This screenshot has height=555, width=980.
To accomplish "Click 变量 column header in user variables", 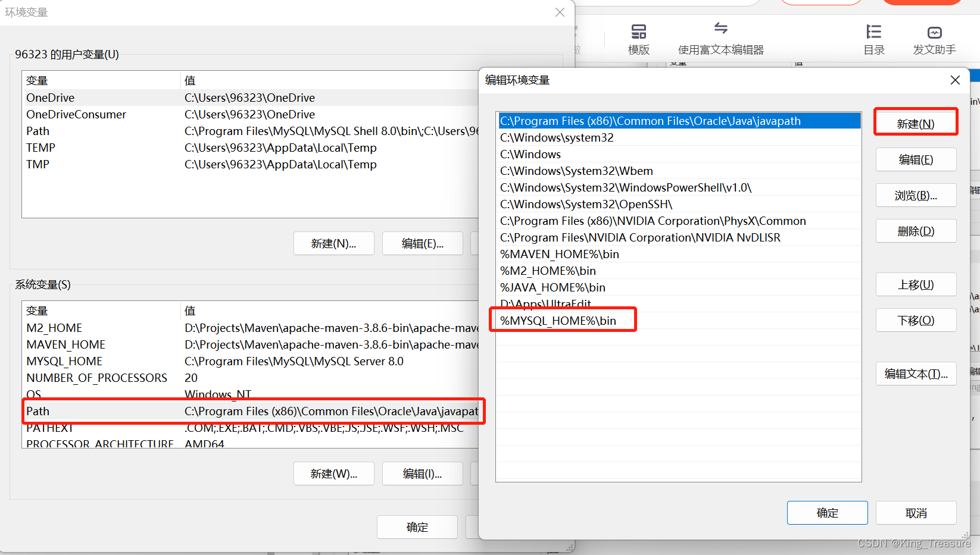I will tap(101, 80).
